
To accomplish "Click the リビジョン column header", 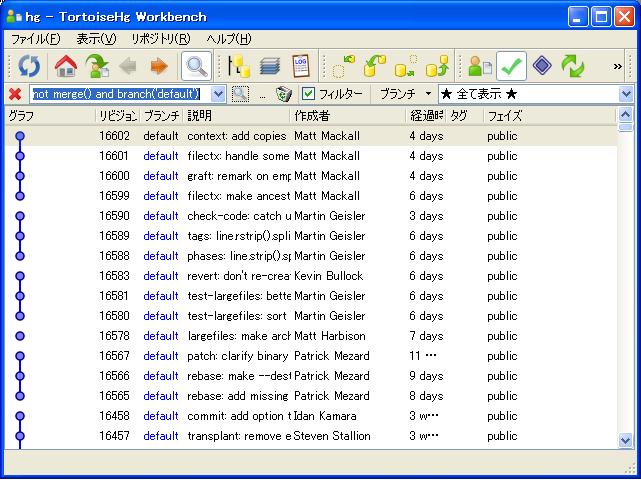I will (x=118, y=116).
